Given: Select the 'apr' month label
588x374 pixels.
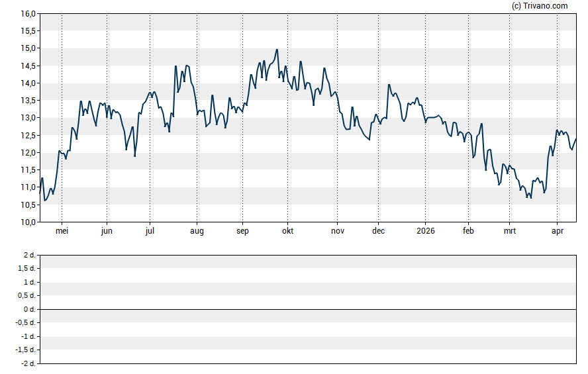Looking at the screenshot, I should [557, 231].
